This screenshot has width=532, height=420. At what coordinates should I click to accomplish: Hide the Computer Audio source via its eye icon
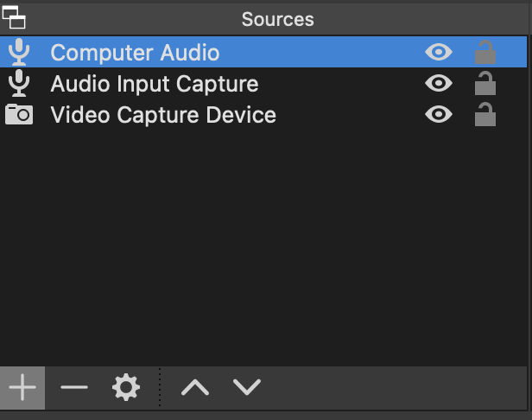click(439, 52)
